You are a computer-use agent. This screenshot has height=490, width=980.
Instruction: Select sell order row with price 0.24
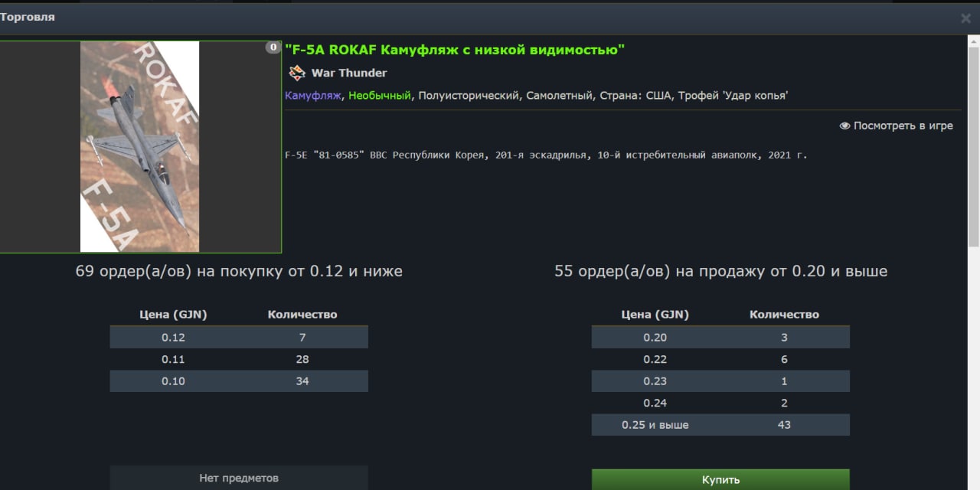click(720, 403)
